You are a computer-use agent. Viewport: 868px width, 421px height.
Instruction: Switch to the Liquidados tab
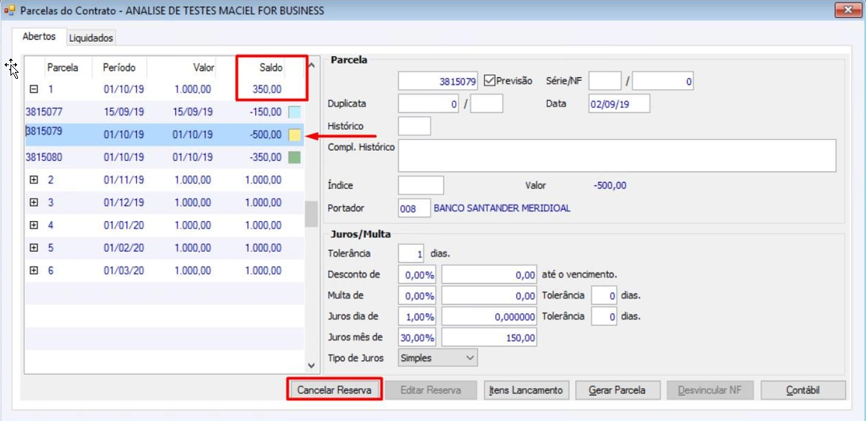tap(91, 37)
